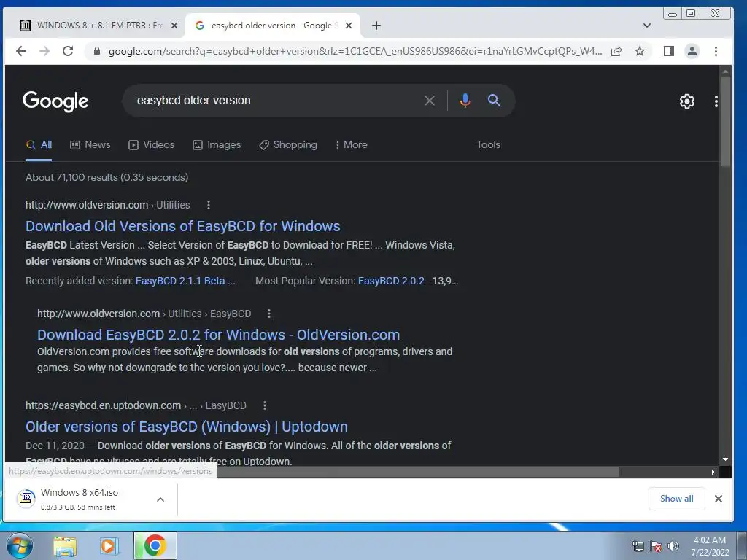This screenshot has width=747, height=560.
Task: Open the Chrome profile avatar
Action: click(x=692, y=51)
